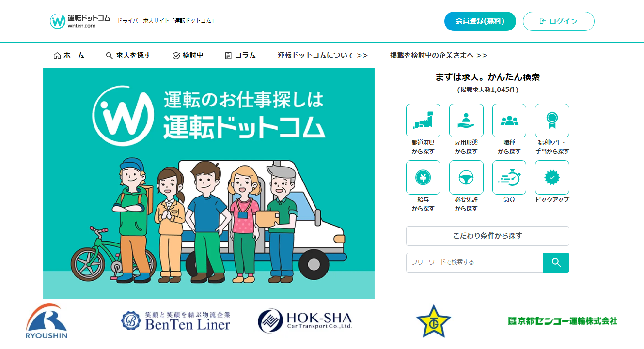The width and height of the screenshot is (644, 349).
Task: Click the 会員登録(無料) button
Action: (x=480, y=21)
